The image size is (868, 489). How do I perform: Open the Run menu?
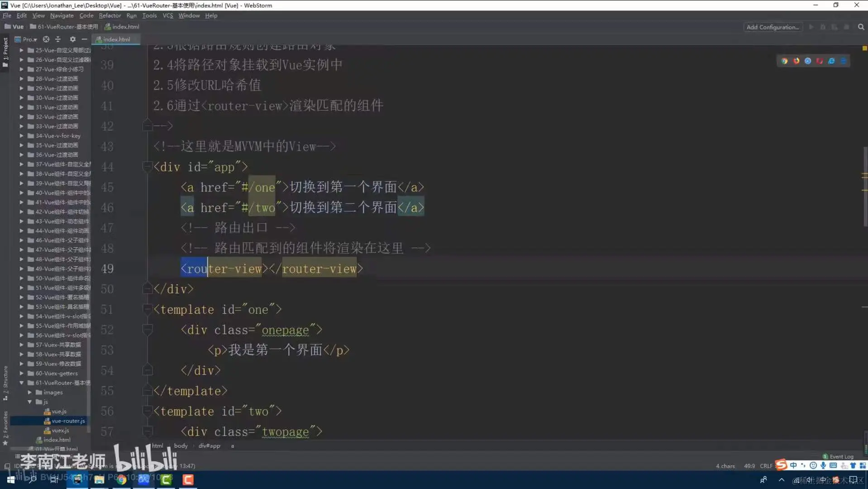tap(131, 15)
